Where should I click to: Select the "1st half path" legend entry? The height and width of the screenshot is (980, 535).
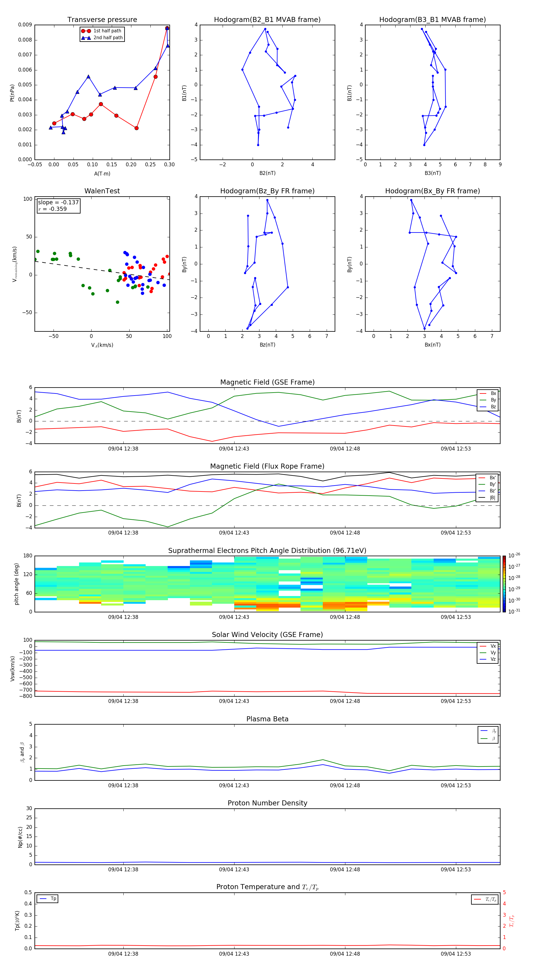pyautogui.click(x=102, y=31)
